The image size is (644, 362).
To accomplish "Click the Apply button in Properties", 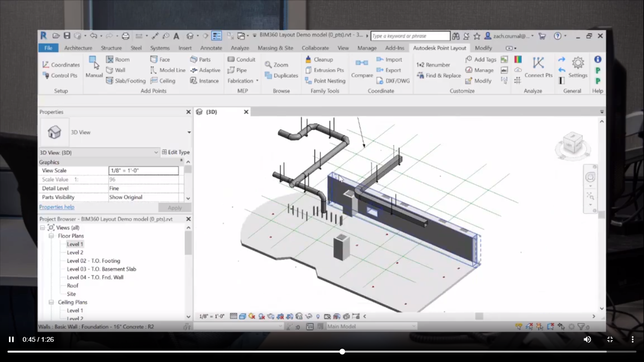I will [x=175, y=208].
